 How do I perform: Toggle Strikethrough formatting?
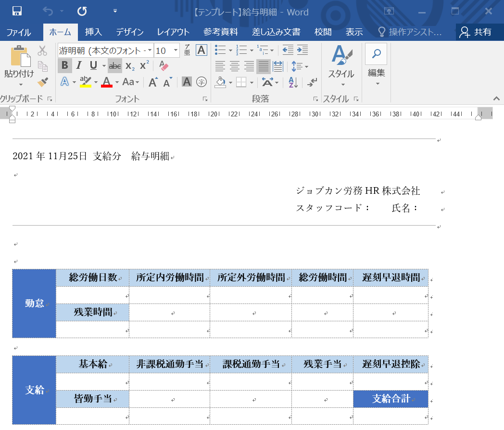tap(115, 66)
